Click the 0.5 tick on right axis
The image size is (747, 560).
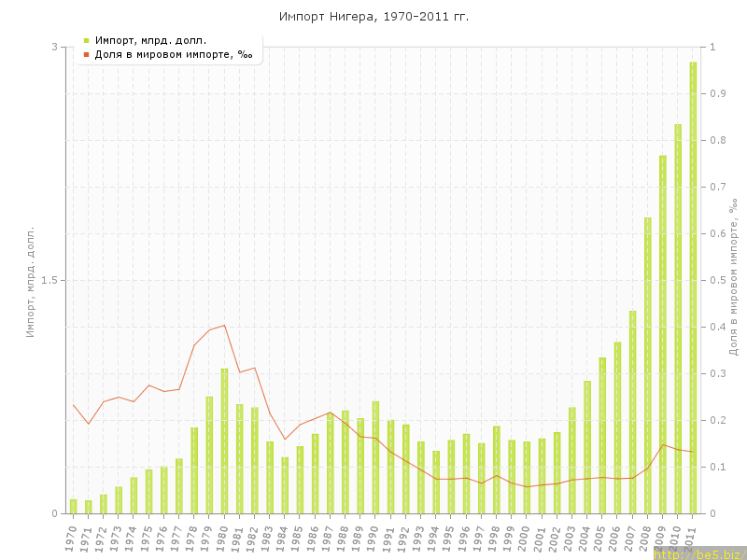719,280
